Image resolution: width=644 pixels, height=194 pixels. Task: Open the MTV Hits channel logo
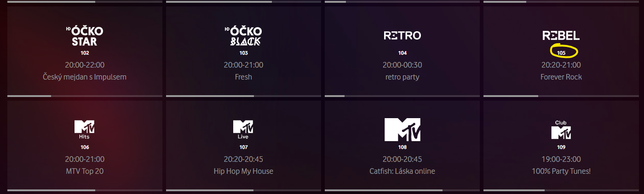pos(85,130)
